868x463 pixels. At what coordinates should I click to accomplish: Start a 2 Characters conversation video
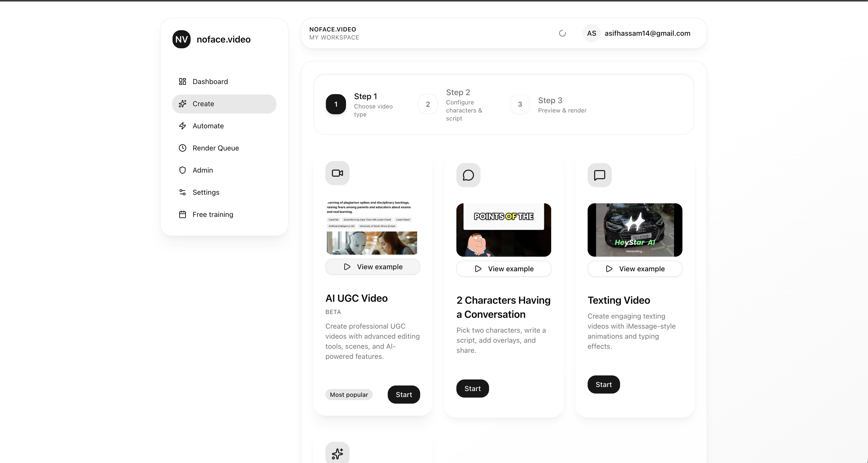click(472, 389)
